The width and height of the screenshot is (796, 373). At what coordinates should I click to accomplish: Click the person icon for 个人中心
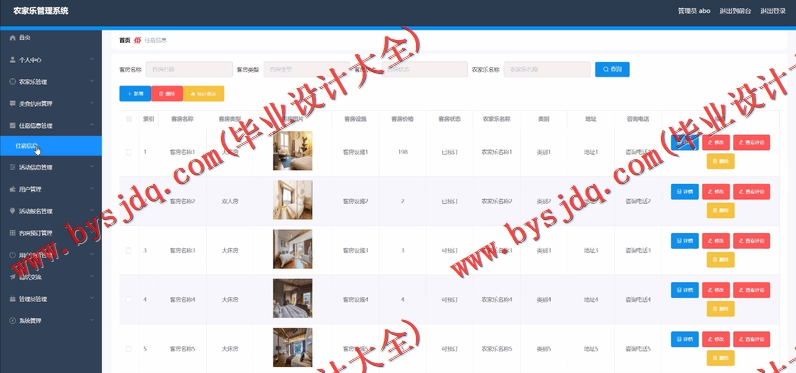pyautogui.click(x=13, y=60)
